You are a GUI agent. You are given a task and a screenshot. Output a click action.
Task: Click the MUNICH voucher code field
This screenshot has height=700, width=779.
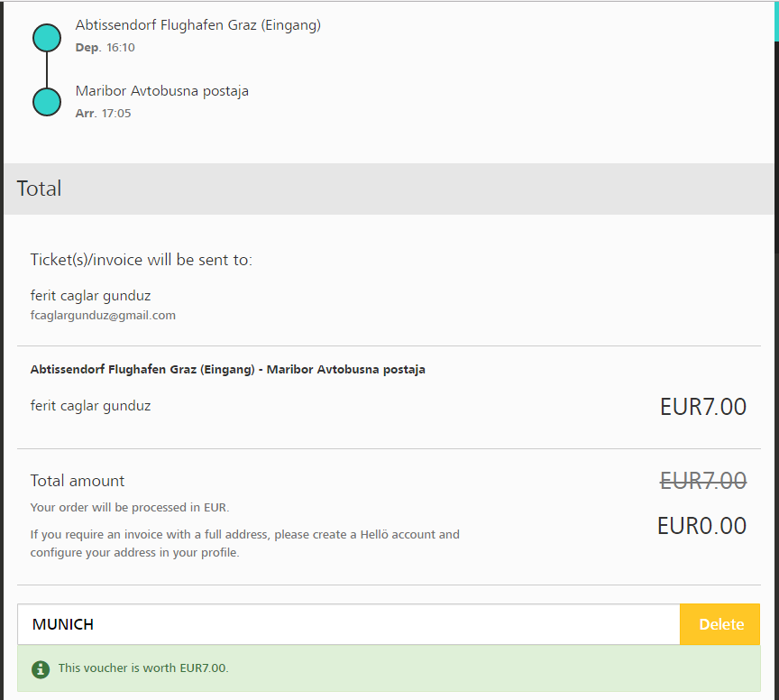[347, 624]
